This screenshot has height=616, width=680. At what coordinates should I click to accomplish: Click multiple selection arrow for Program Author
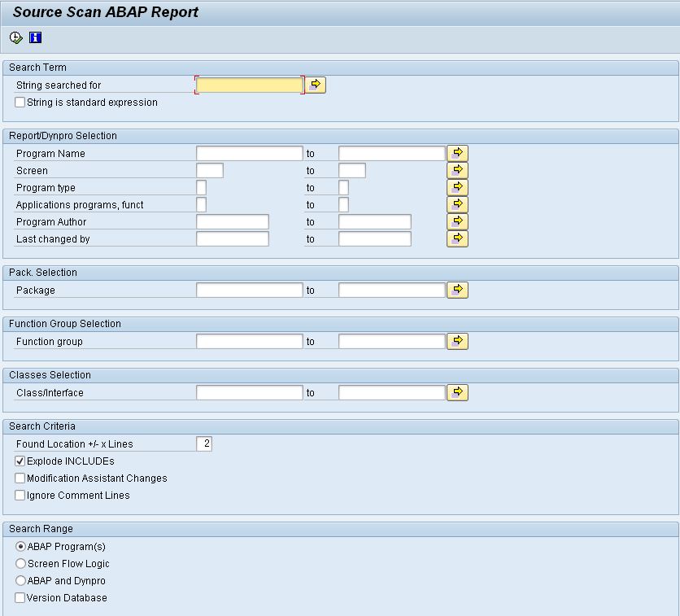point(457,221)
